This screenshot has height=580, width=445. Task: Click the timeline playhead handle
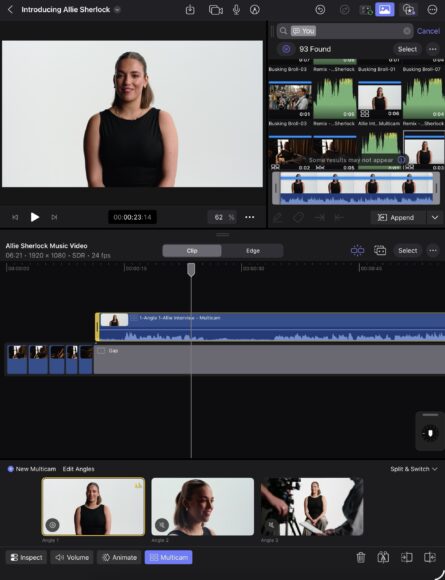pos(191,270)
